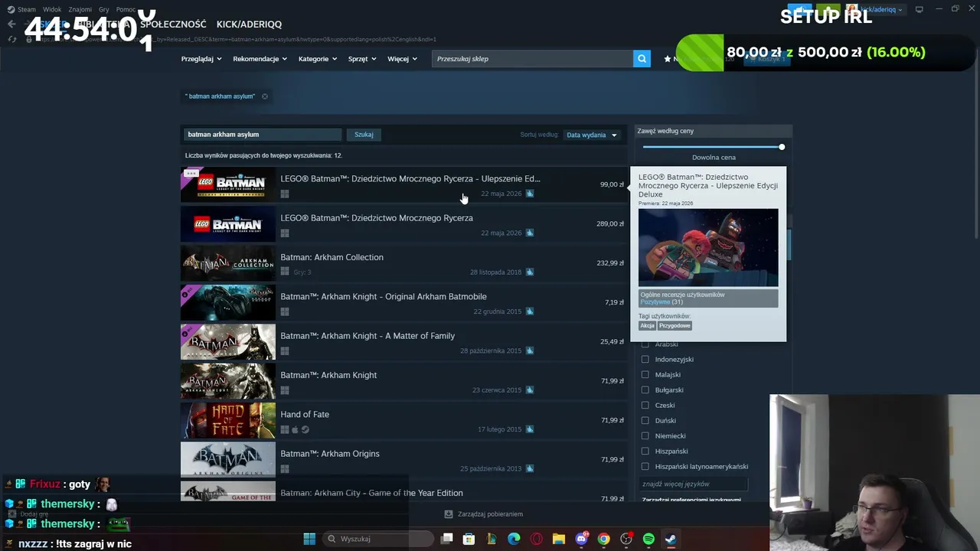Tick the Niemiecki language checkbox

click(x=645, y=435)
